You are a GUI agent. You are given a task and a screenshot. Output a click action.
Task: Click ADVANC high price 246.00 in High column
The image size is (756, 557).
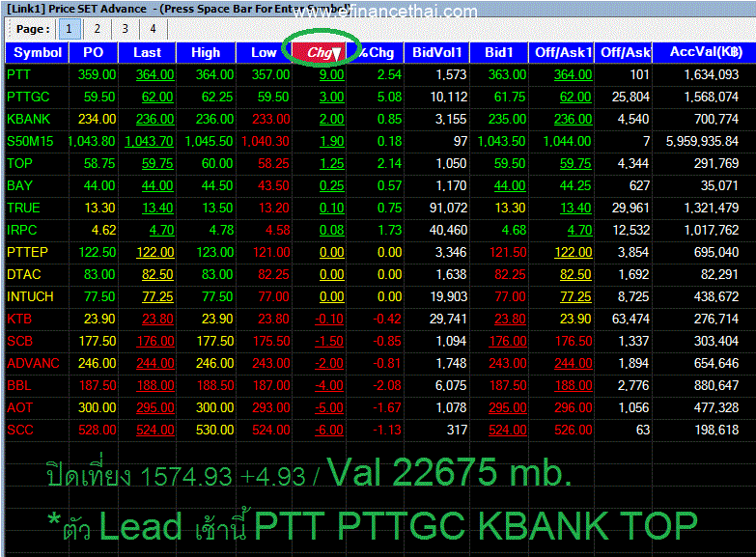[x=214, y=363]
